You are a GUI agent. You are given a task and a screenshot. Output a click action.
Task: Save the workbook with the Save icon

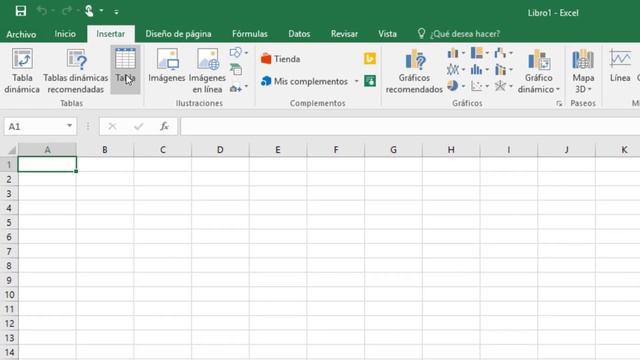pos(20,11)
